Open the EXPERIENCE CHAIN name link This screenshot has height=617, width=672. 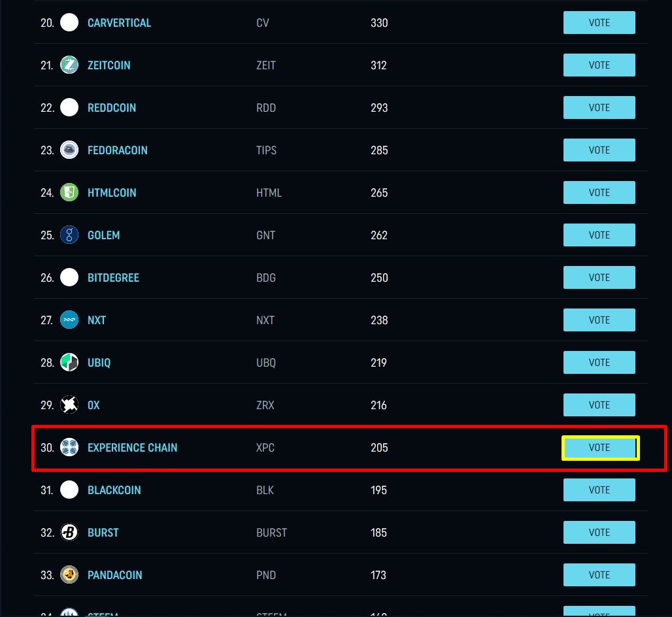[133, 448]
